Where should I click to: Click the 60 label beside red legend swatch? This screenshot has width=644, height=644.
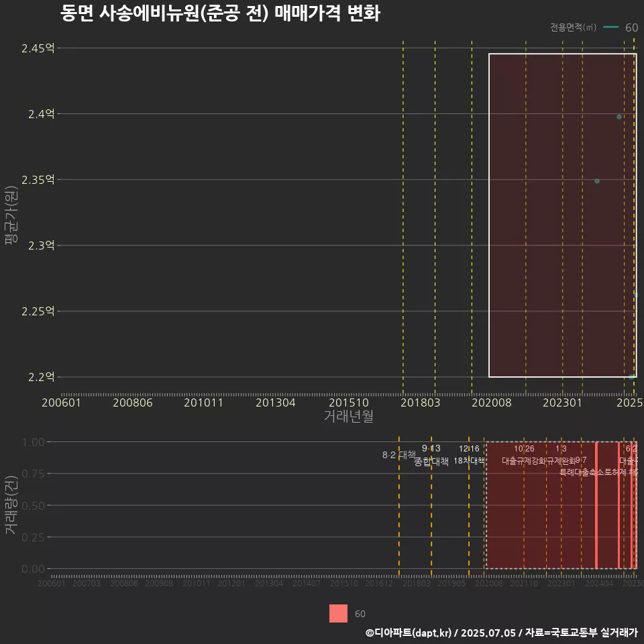coord(360,614)
